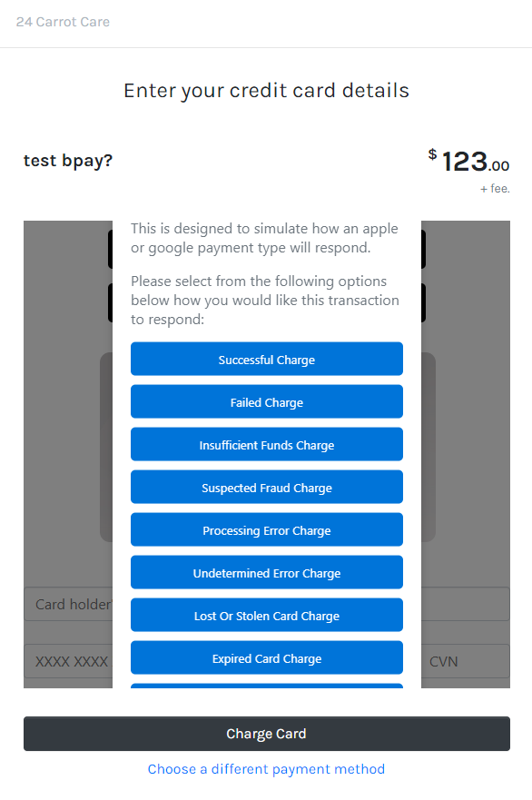
Task: Click the dimmed black button top right of dialog
Action: pos(423,249)
